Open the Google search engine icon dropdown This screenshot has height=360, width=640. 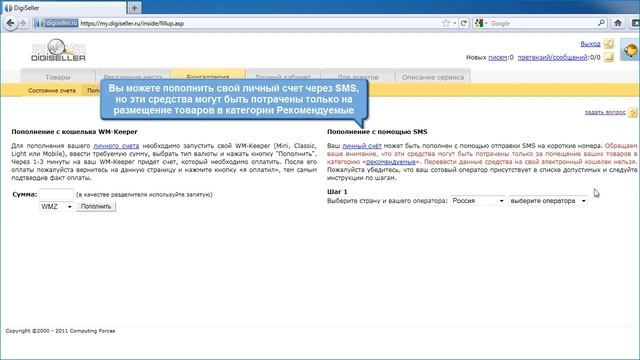click(x=481, y=23)
